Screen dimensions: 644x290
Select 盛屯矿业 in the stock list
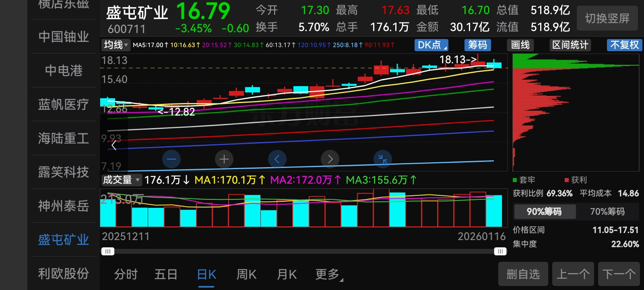(64, 240)
